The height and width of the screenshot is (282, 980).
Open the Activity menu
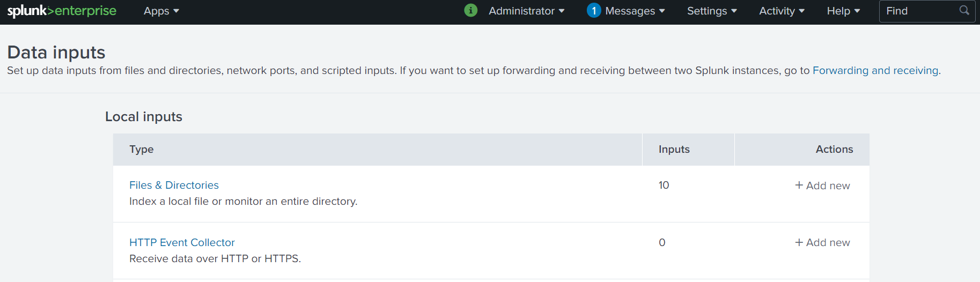[782, 11]
